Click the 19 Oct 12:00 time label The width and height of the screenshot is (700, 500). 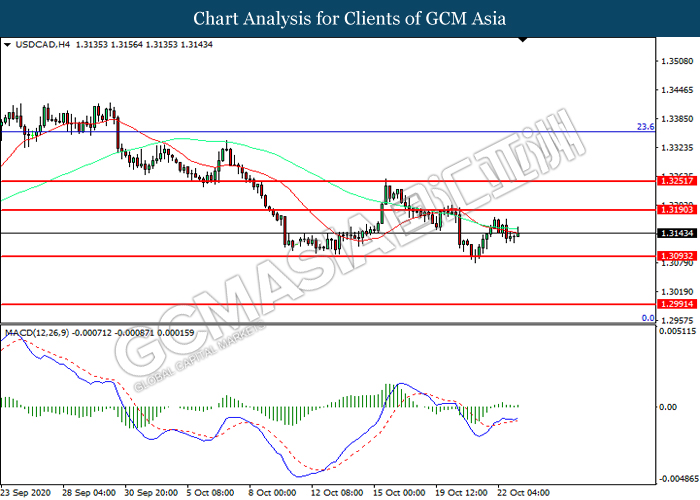point(461,493)
